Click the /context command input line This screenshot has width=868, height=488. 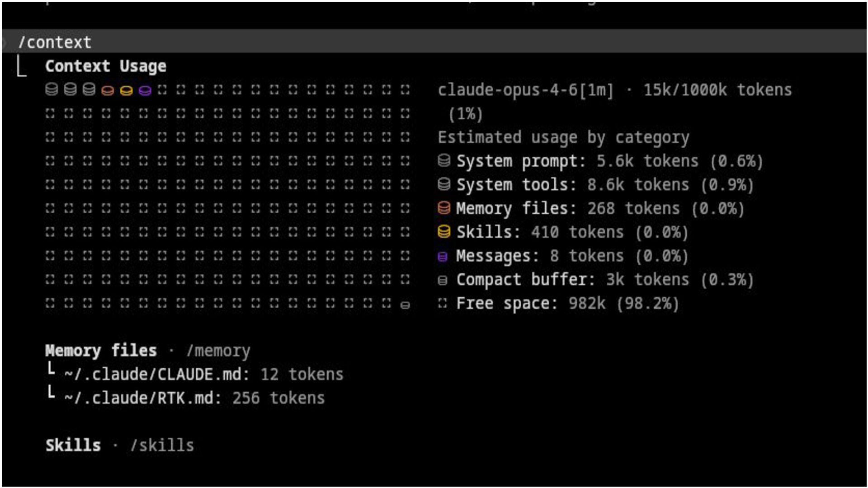pos(434,42)
